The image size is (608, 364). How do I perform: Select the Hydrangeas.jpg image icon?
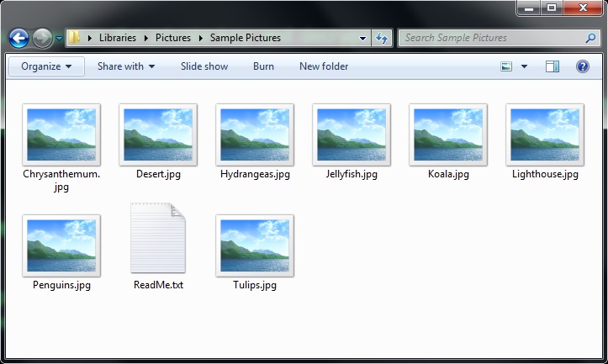pos(255,135)
